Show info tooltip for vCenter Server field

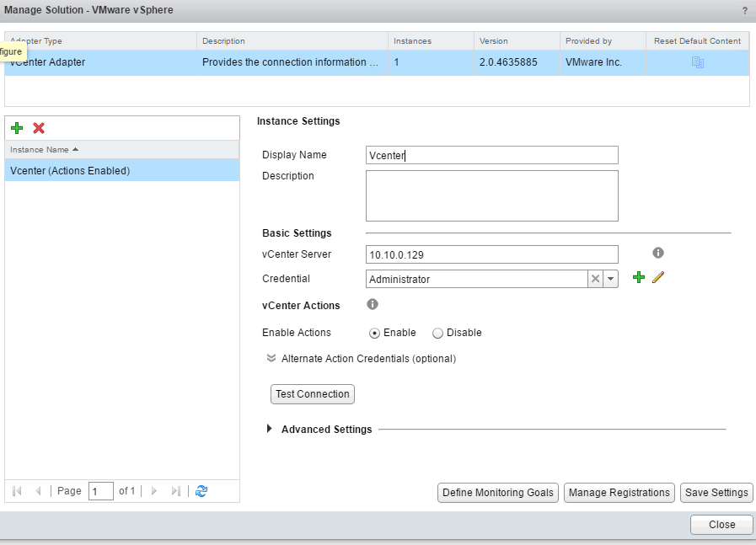pos(658,253)
